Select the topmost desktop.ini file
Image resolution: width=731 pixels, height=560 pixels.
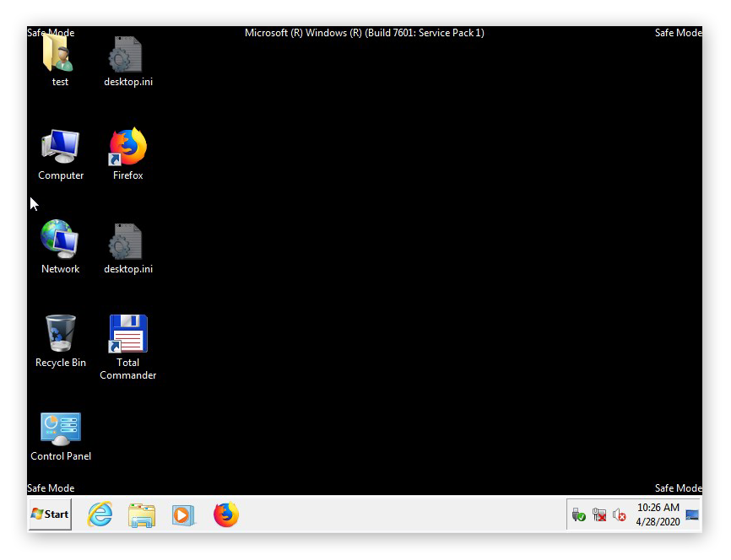click(x=127, y=51)
